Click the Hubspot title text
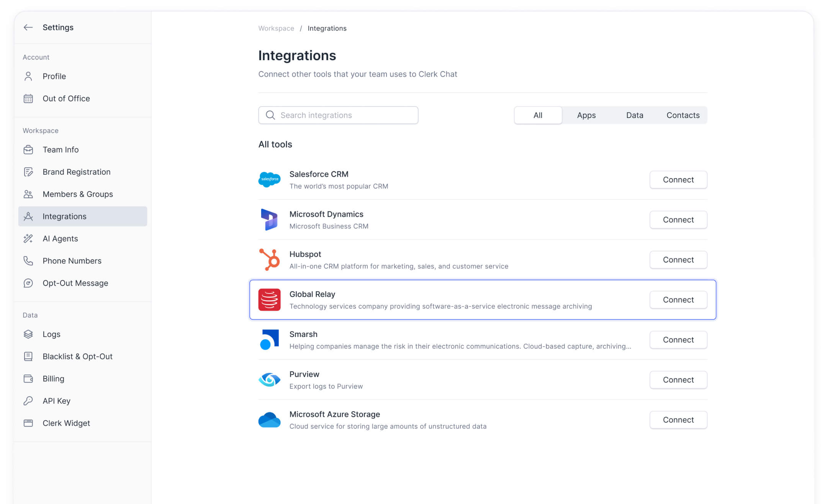Screen dimensions: 828x504 [x=305, y=254]
